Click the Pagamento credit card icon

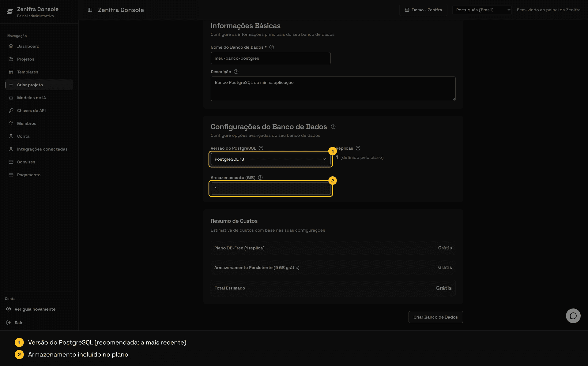point(11,175)
